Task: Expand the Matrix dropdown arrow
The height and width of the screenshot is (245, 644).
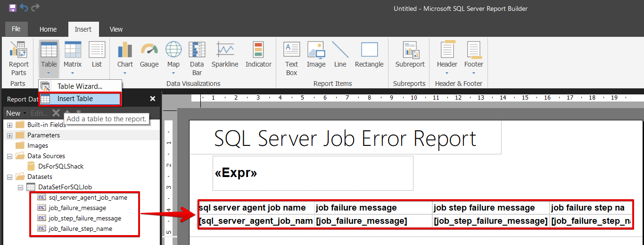Action: click(x=73, y=73)
